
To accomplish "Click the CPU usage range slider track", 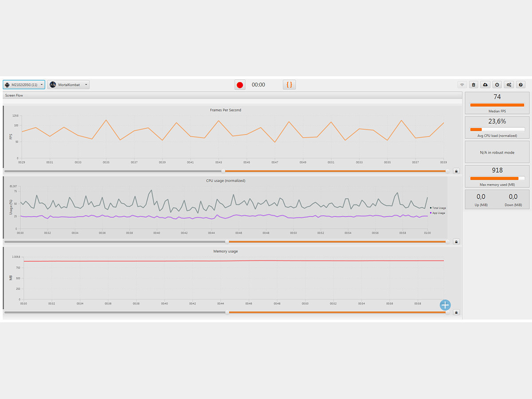I will click(x=337, y=242).
